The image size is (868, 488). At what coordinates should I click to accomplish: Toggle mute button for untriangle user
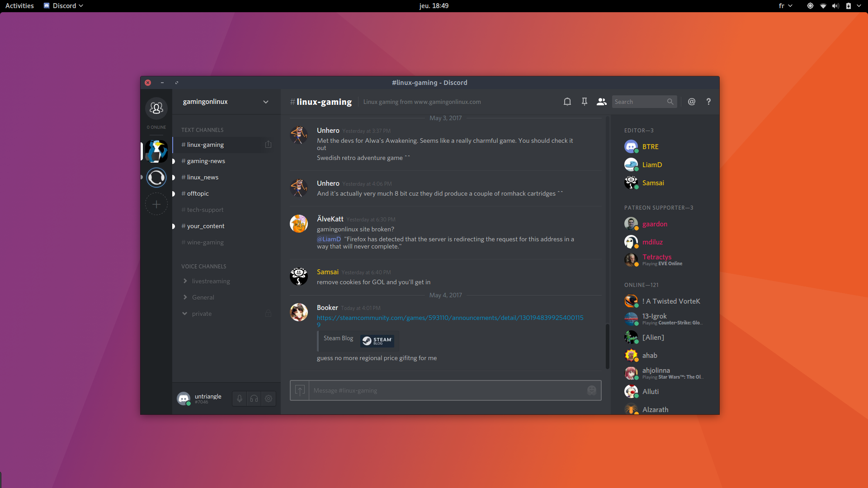pyautogui.click(x=239, y=398)
